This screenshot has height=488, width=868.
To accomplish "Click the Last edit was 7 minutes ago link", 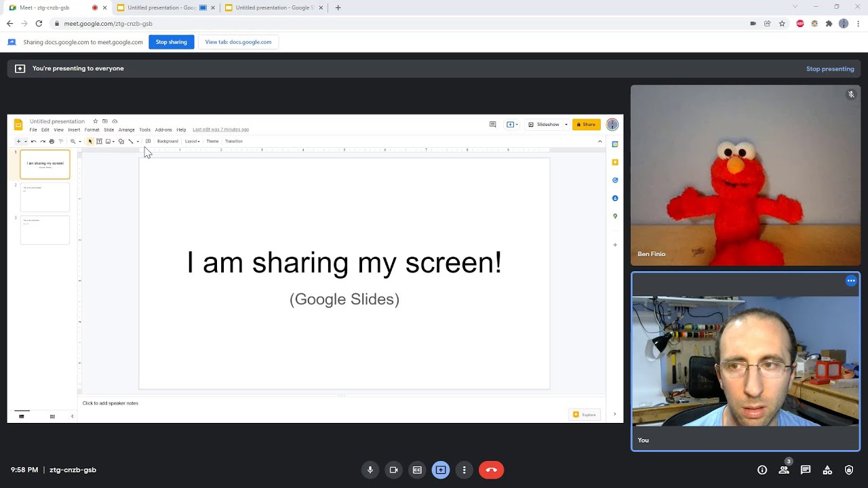I will 221,129.
